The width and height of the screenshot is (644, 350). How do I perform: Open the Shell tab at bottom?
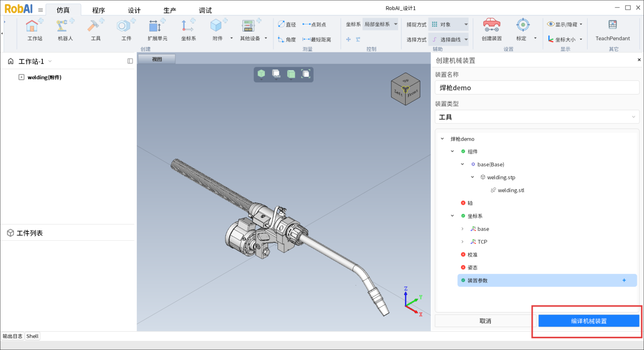[33, 336]
